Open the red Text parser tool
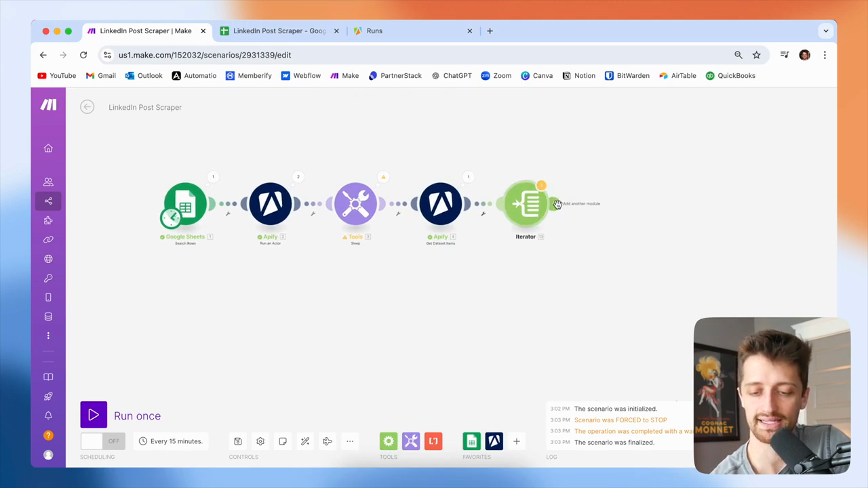 click(433, 441)
